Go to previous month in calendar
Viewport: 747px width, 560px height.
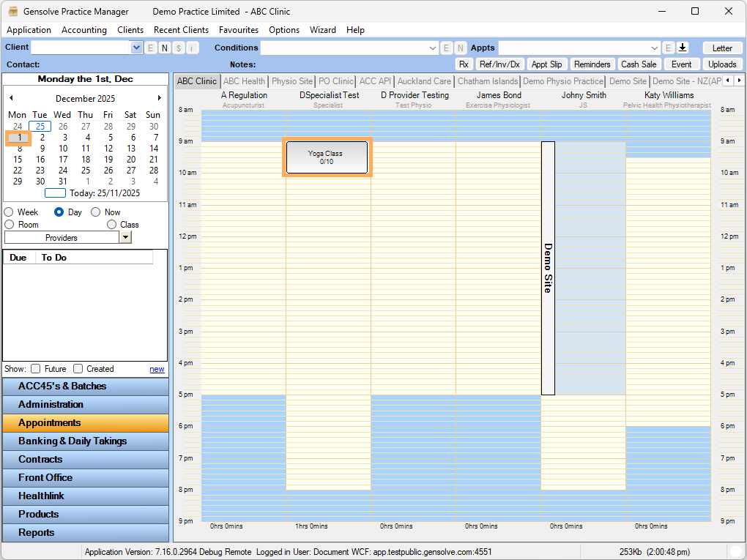point(11,98)
